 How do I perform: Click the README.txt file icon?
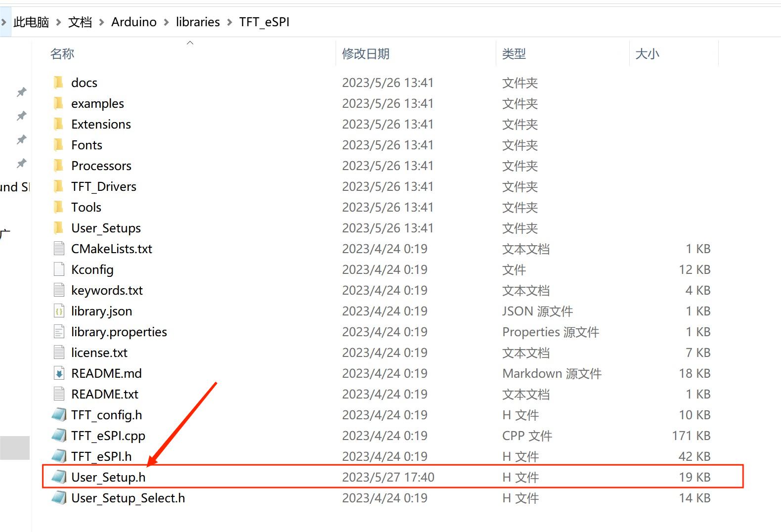[x=59, y=394]
